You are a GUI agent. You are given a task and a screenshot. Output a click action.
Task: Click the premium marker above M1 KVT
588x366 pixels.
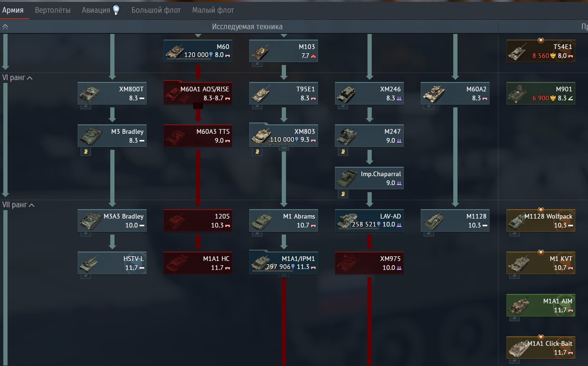(541, 252)
